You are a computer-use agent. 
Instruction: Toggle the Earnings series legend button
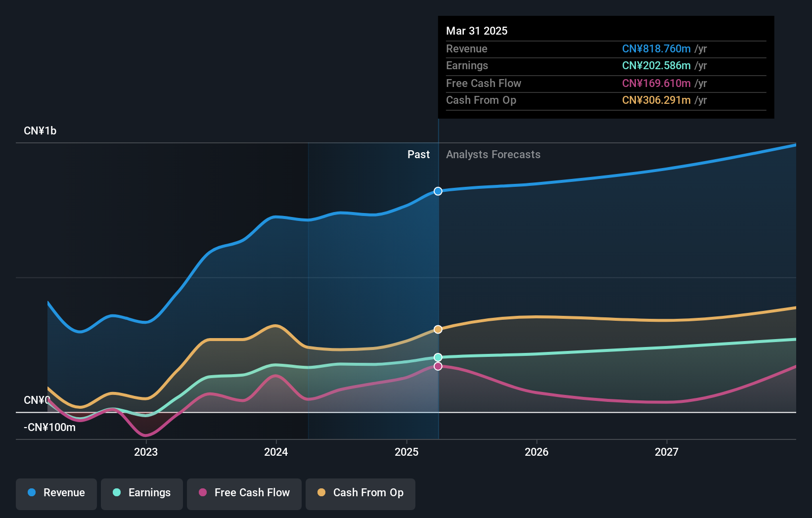click(x=142, y=494)
